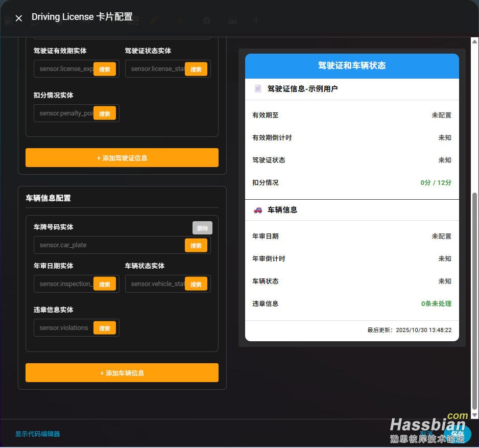Click the document icon beside 驾驶证信息-示例用户
Image resolution: width=479 pixels, height=448 pixels.
pyautogui.click(x=258, y=89)
